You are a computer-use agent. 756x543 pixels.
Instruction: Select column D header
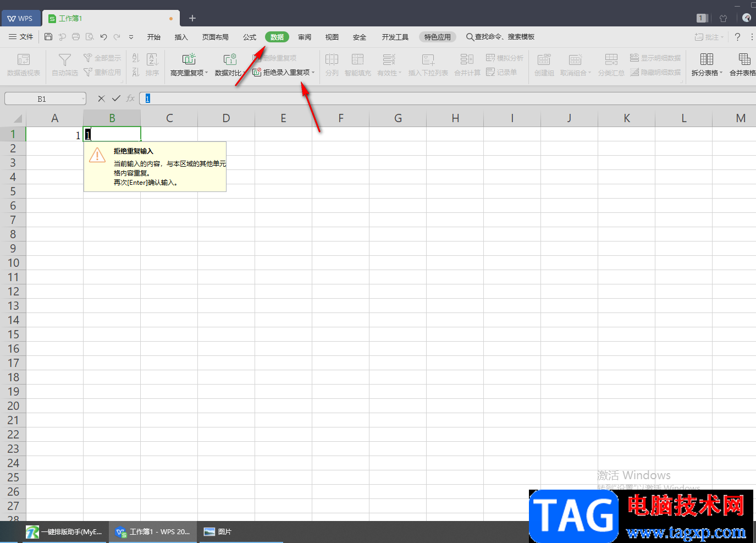(x=226, y=118)
